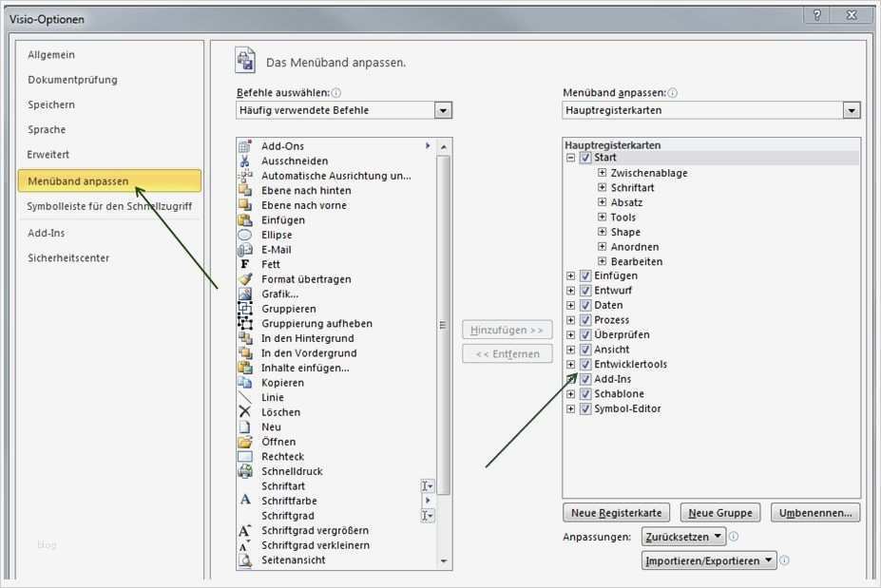Open the Häufig verwendete Befehle dropdown
This screenshot has width=881, height=588.
pos(441,109)
